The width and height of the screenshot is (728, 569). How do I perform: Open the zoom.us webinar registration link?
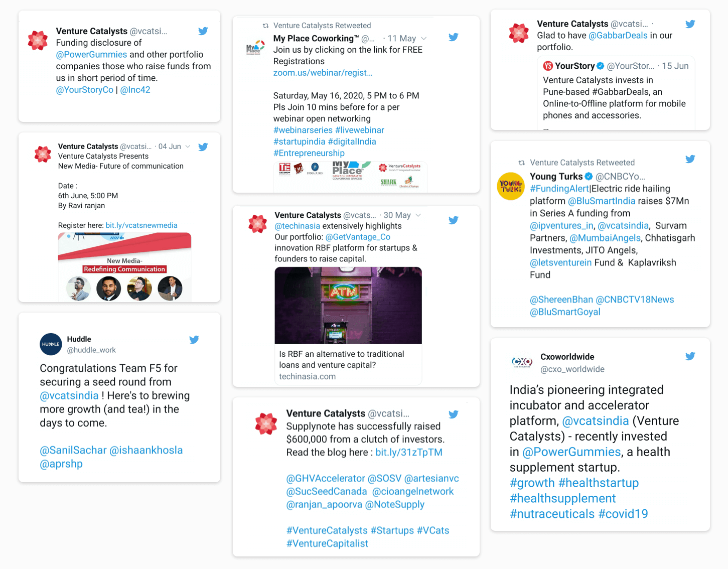tap(323, 73)
